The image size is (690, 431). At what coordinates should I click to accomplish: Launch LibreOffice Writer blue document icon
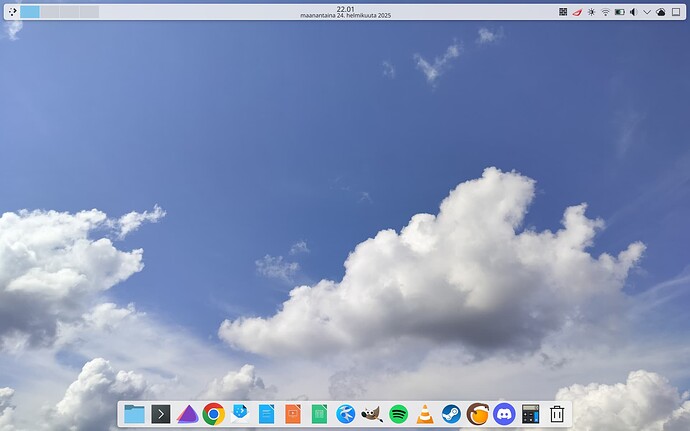tap(267, 414)
